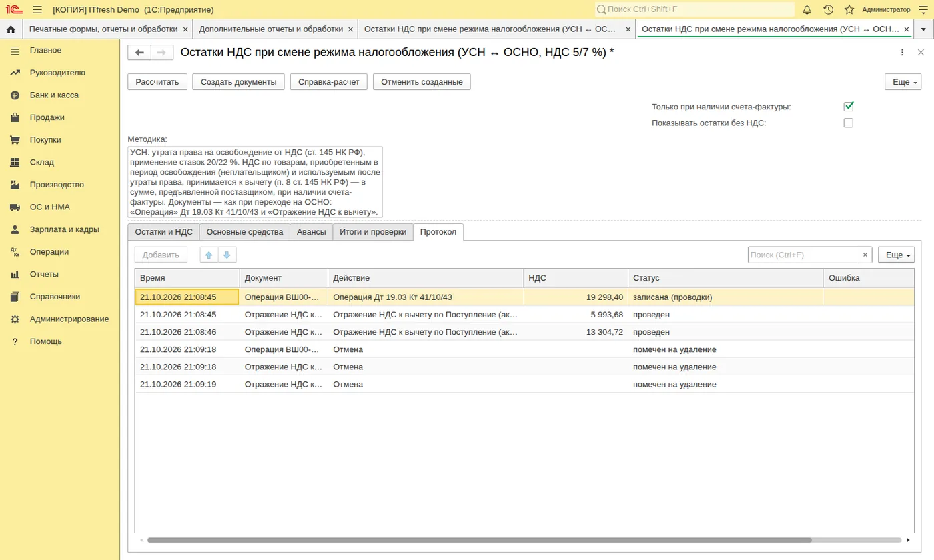Click the Рассчитать button
This screenshot has width=934, height=560.
tap(157, 81)
